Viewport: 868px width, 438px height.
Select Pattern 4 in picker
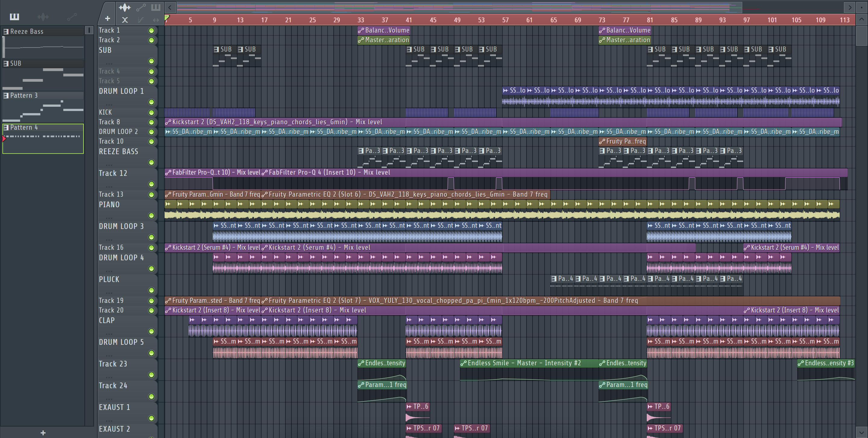click(43, 138)
